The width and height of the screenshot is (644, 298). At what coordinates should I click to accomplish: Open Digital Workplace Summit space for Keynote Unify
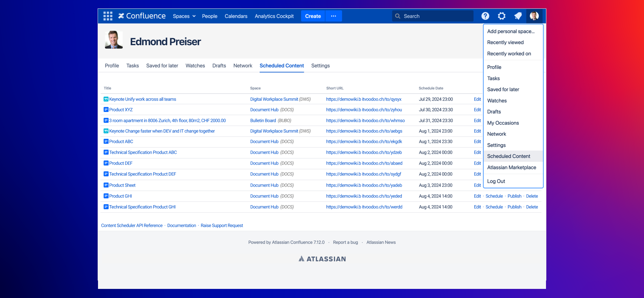pyautogui.click(x=274, y=99)
